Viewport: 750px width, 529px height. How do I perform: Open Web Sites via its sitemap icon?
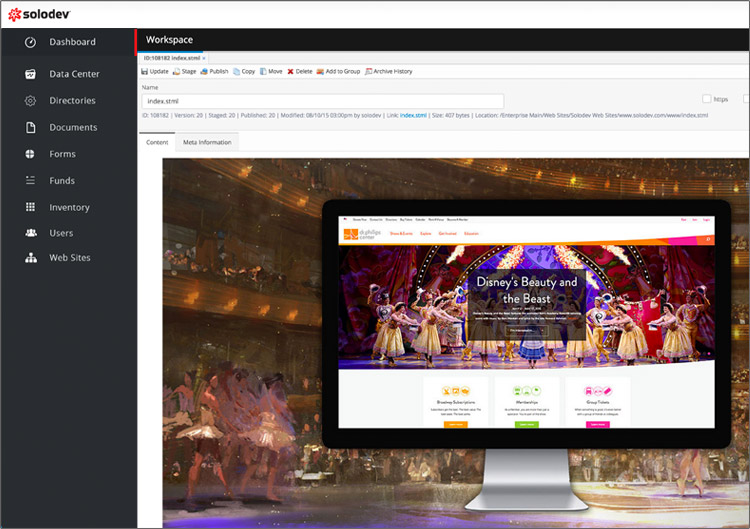pyautogui.click(x=31, y=258)
